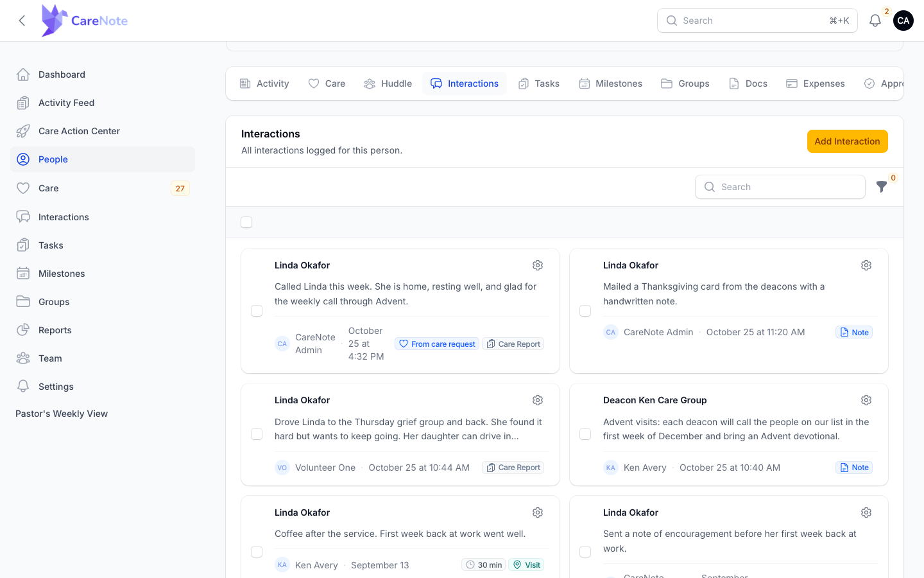Screen dimensions: 924x578
Task: Open Activity Feed in the sidebar
Action: pyautogui.click(x=103, y=103)
